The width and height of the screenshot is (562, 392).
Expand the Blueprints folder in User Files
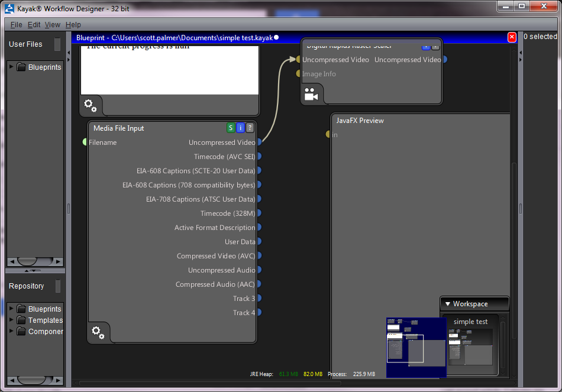(11, 67)
